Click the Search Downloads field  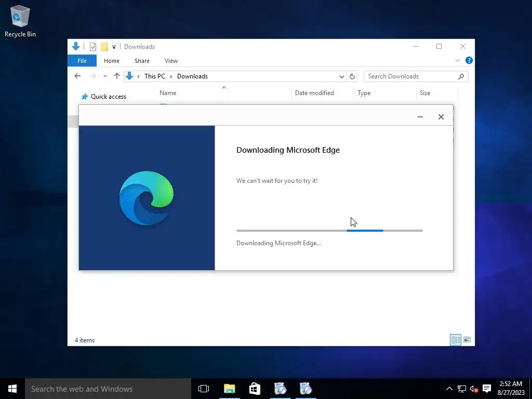click(x=416, y=76)
